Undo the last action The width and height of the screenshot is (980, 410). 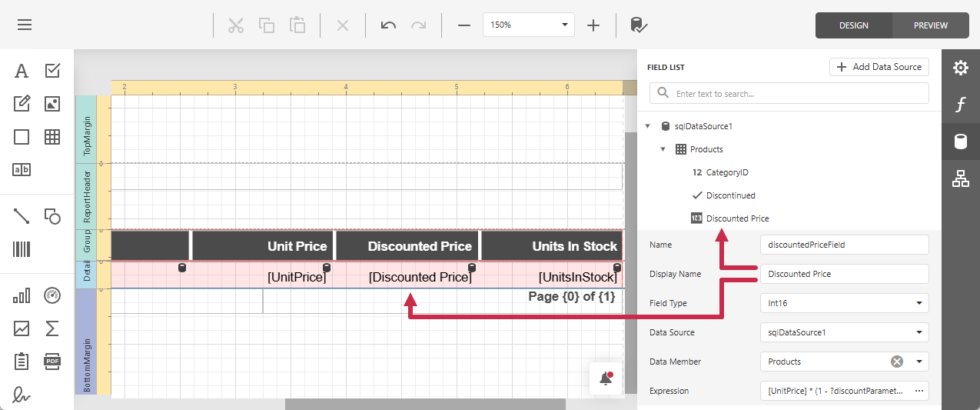pos(388,25)
